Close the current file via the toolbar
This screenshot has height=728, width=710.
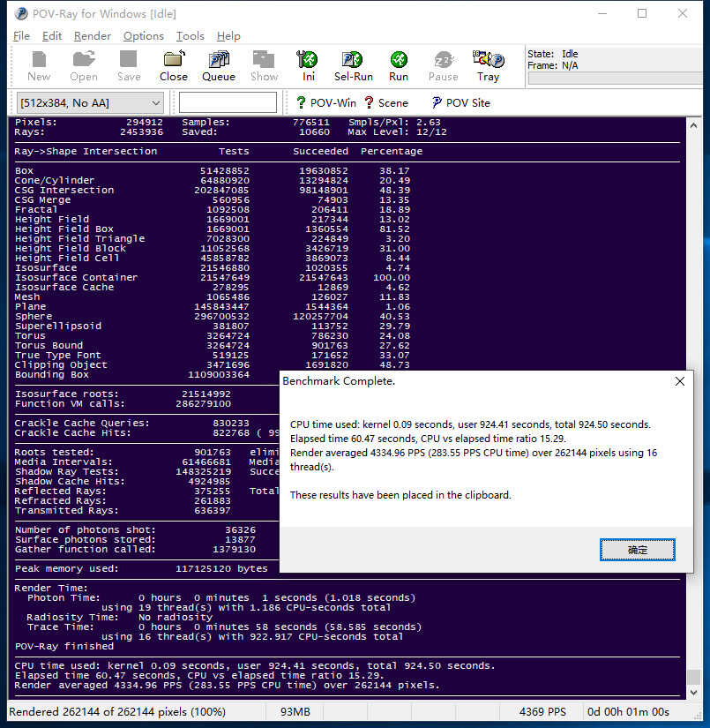(174, 66)
